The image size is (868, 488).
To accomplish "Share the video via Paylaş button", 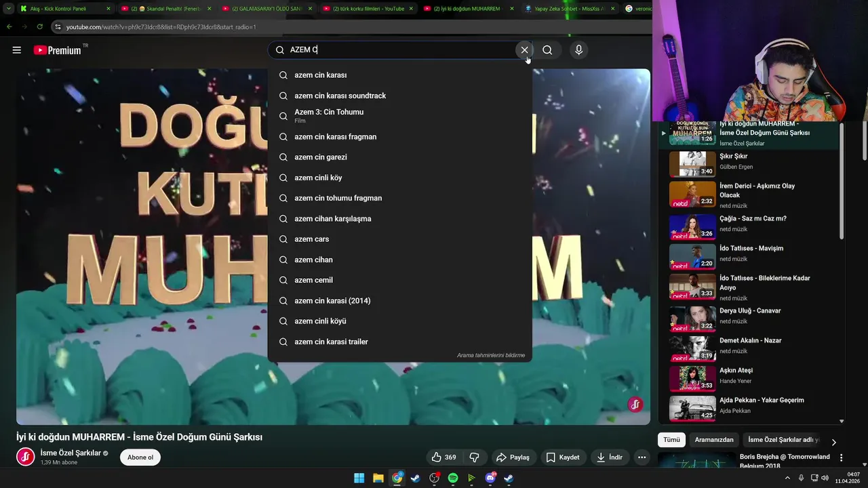I will (x=513, y=457).
